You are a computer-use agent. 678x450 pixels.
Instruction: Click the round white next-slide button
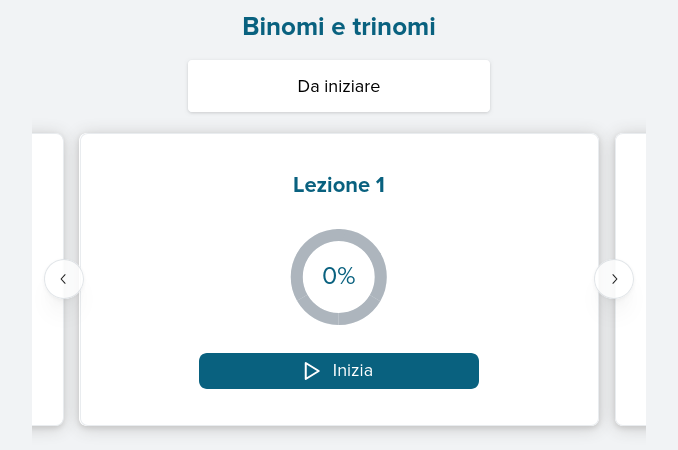[x=614, y=279]
